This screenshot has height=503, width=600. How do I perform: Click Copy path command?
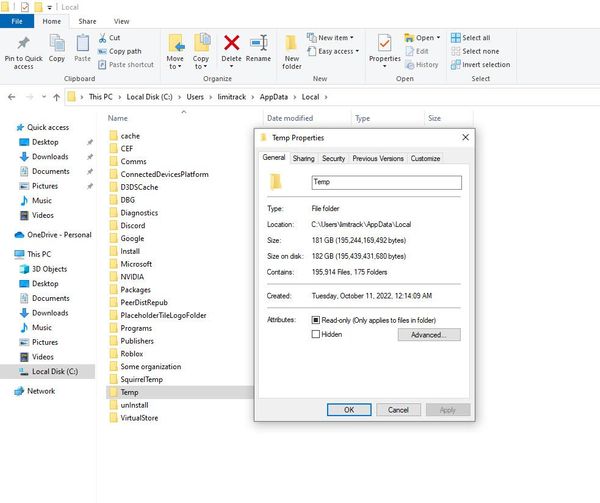pos(120,51)
